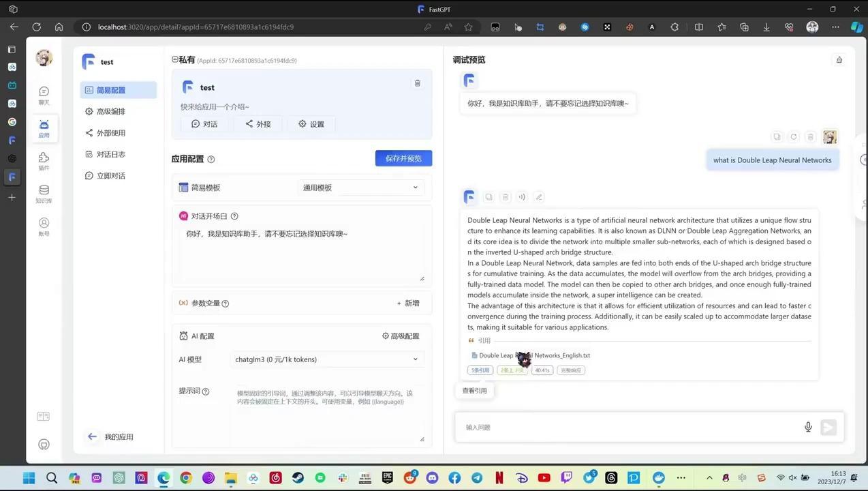Open the chatglm3 AI model dropdown
The height and width of the screenshot is (491, 868).
(x=326, y=359)
